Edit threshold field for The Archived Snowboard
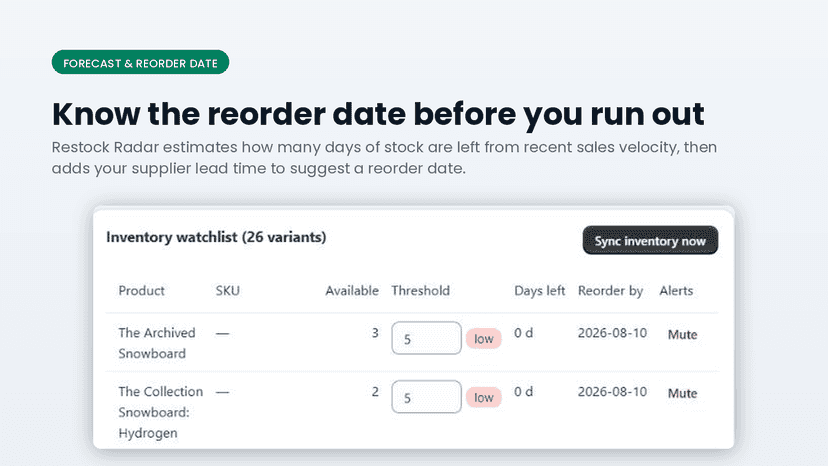The image size is (828, 466). 426,338
